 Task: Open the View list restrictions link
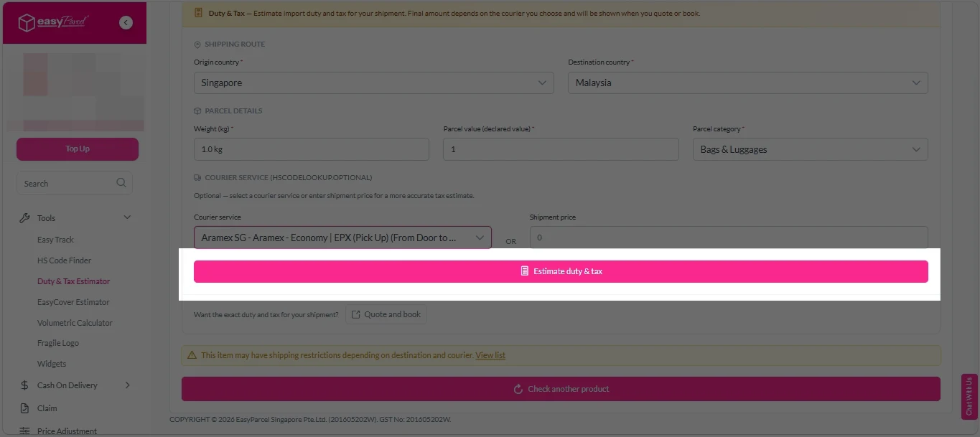click(490, 355)
